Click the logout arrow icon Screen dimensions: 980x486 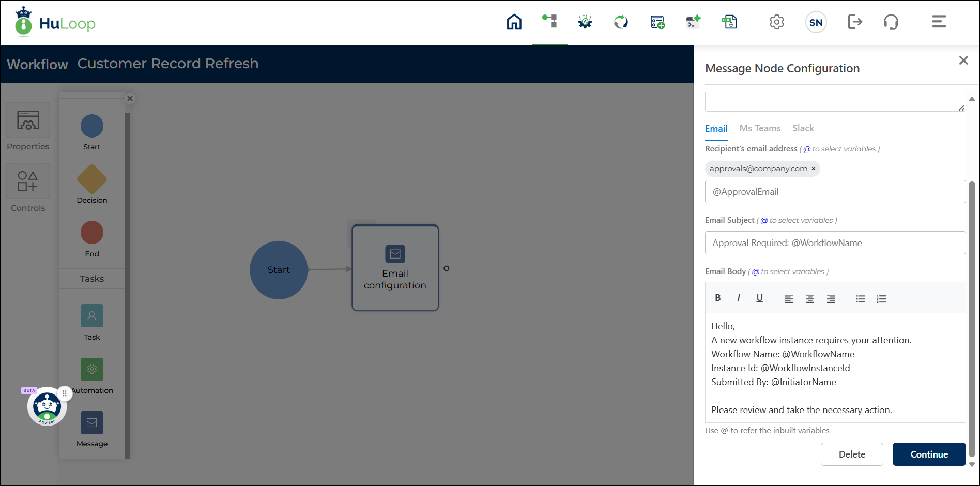click(855, 22)
